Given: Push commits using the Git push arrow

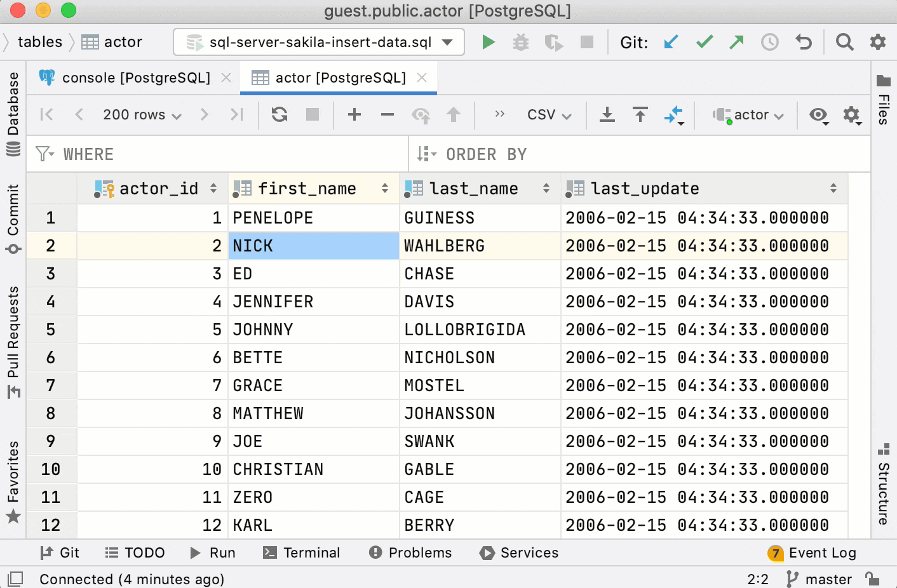Looking at the screenshot, I should pos(736,42).
